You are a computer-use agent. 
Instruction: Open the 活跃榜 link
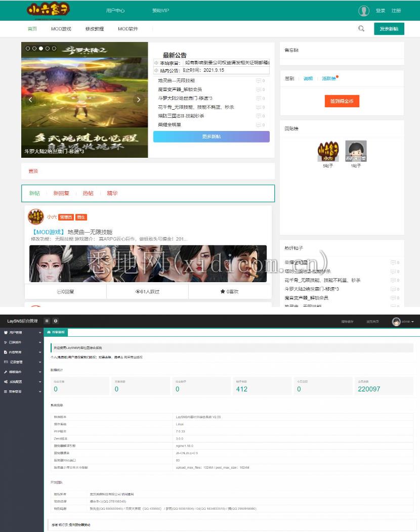329,78
